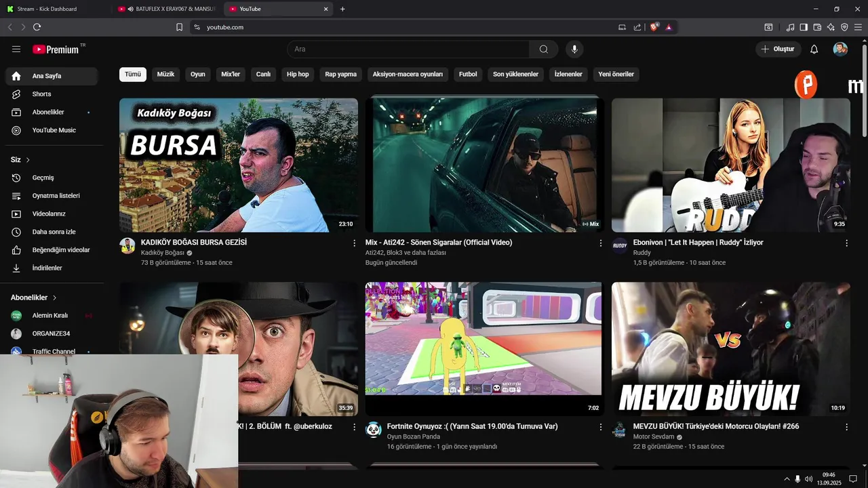Viewport: 868px width, 488px height.
Task: Click Oyun Bozan Panda channel avatar
Action: coord(374,430)
